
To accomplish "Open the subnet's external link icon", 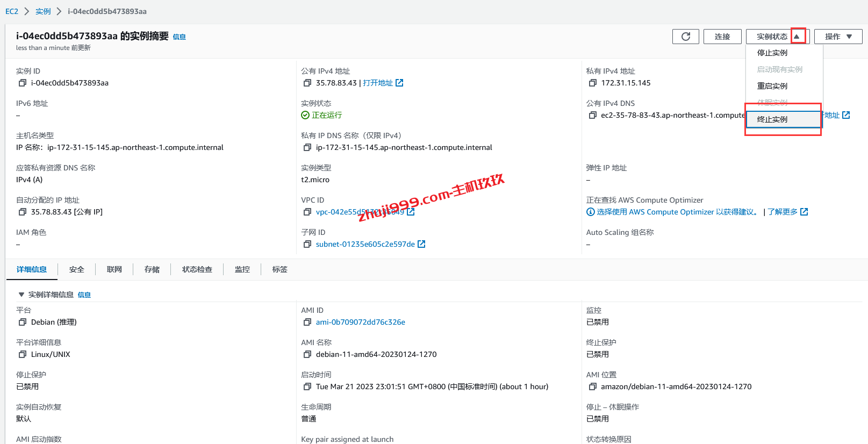I will pos(421,244).
